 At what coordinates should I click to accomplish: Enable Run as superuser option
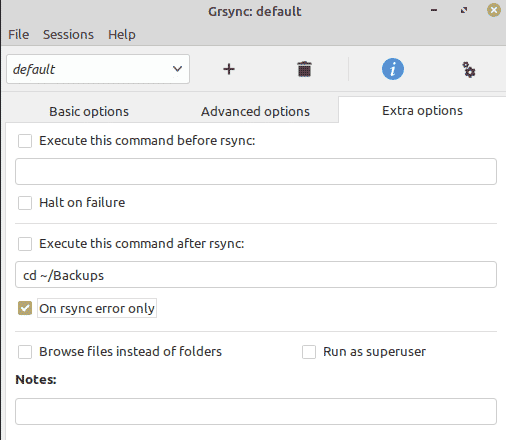[x=309, y=352]
